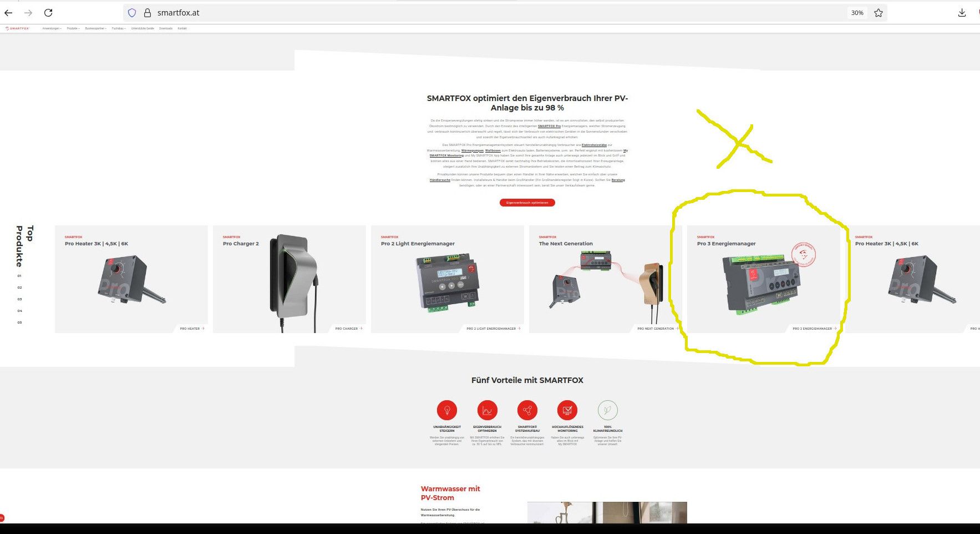Click the monitor Hochauflösendes Monitoring icon
Image resolution: width=980 pixels, height=534 pixels.
pyautogui.click(x=567, y=410)
